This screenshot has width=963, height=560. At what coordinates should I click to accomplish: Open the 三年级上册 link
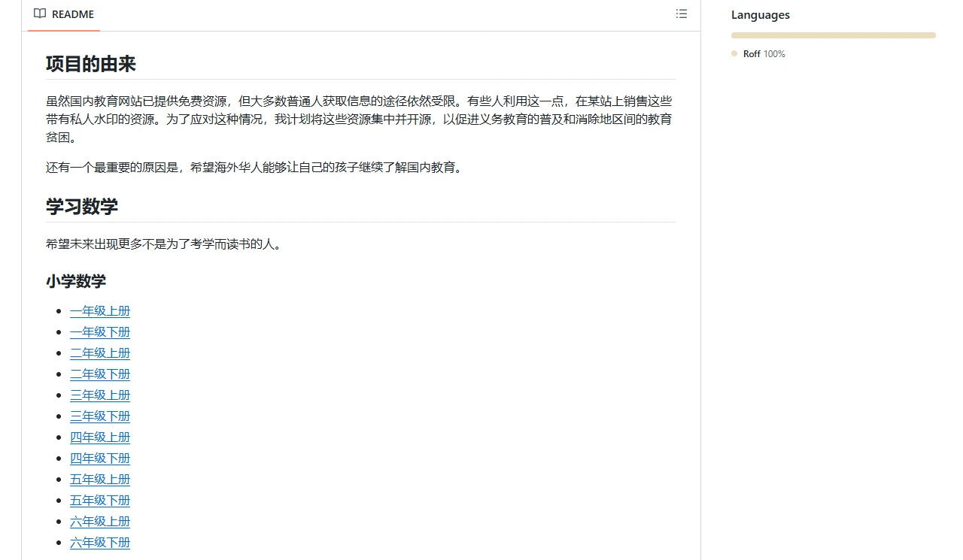tap(100, 395)
